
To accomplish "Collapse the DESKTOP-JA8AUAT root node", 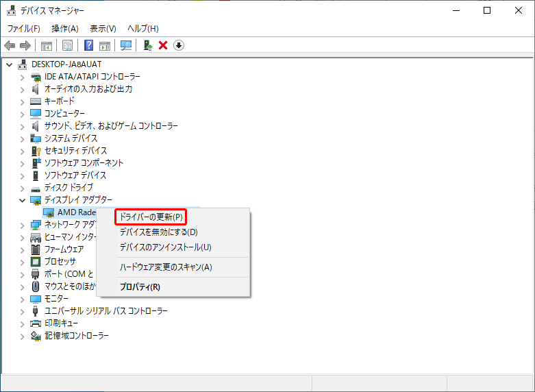I will 10,64.
